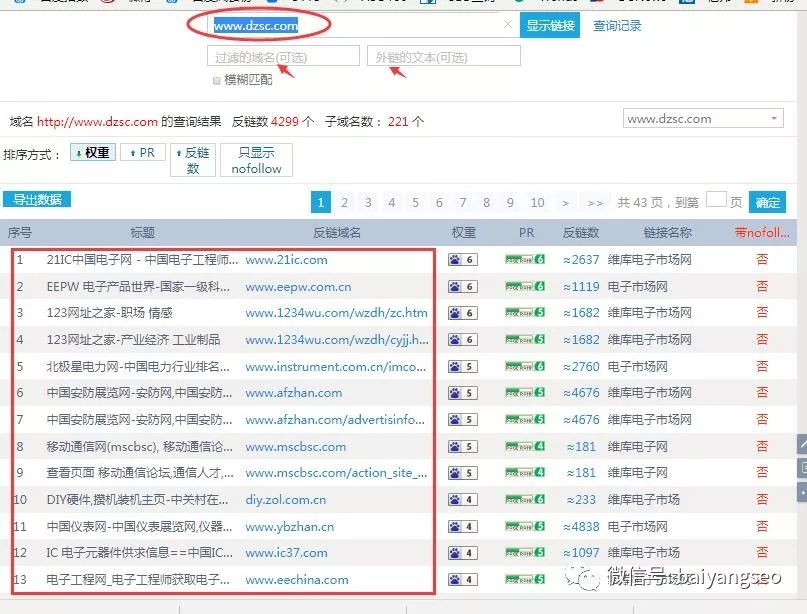Open the www.dzsc.com subdomain dropdown
Viewport: 807px width, 614px height.
pos(703,118)
